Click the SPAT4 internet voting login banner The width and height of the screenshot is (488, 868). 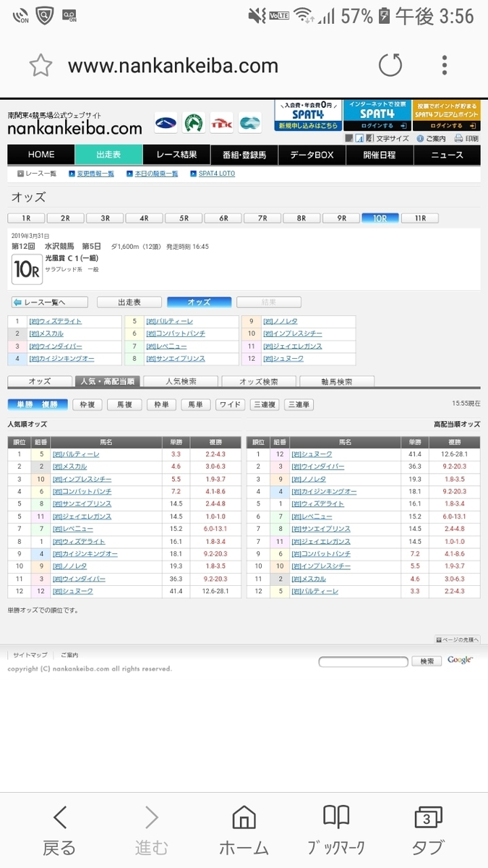[x=376, y=115]
